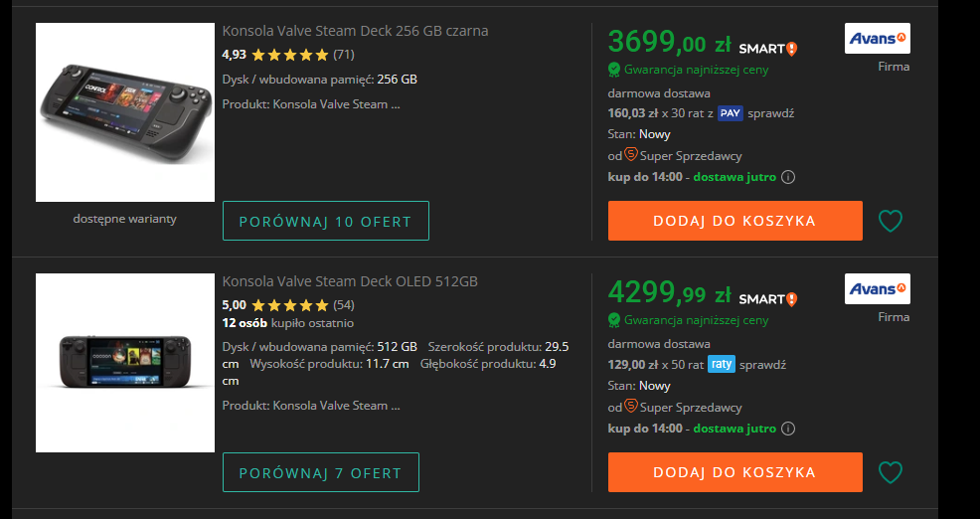Compare 7 offers for the Steam Deck OLED

pos(321,472)
